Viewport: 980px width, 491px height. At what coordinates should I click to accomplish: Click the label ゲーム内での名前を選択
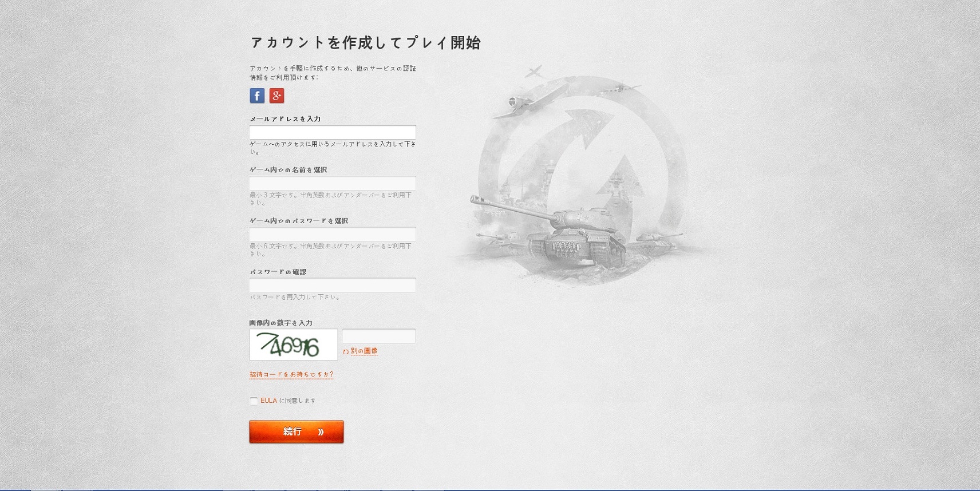pyautogui.click(x=289, y=170)
